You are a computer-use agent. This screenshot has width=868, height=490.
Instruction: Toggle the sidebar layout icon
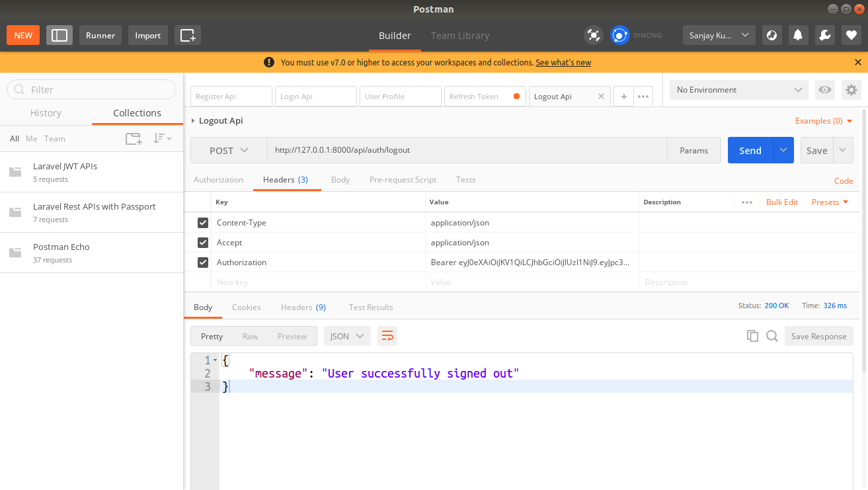pos(59,35)
